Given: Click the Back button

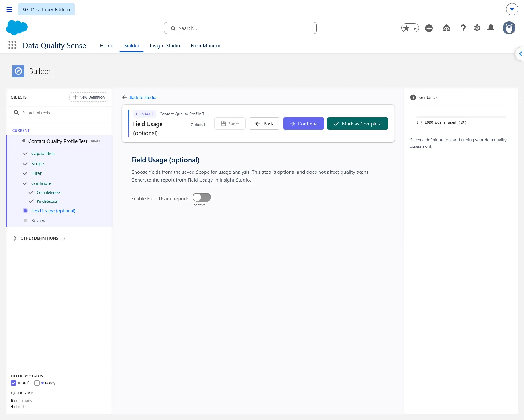Looking at the screenshot, I should click(x=264, y=124).
